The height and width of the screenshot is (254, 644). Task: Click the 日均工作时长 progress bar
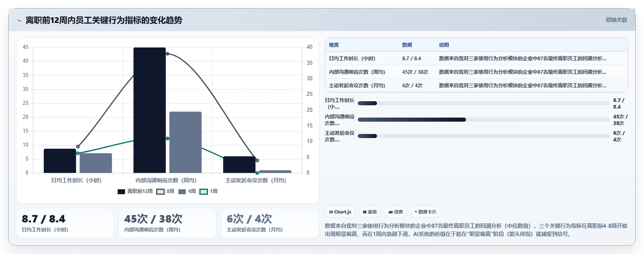484,103
